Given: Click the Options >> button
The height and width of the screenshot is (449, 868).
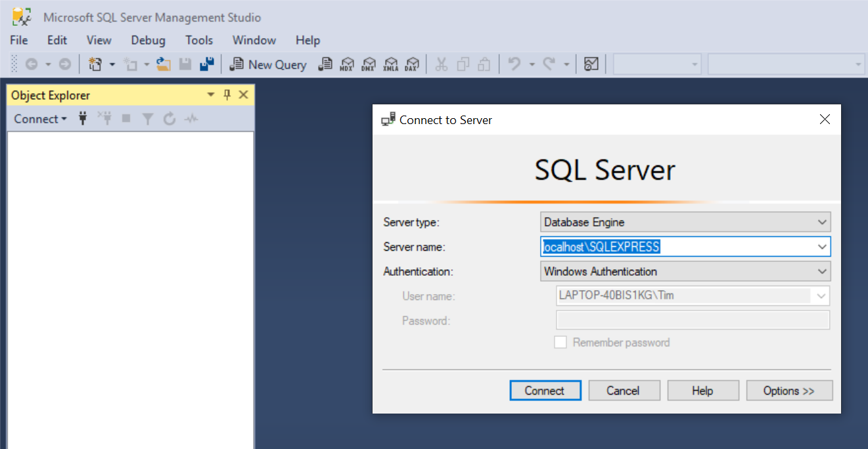Looking at the screenshot, I should (x=790, y=391).
